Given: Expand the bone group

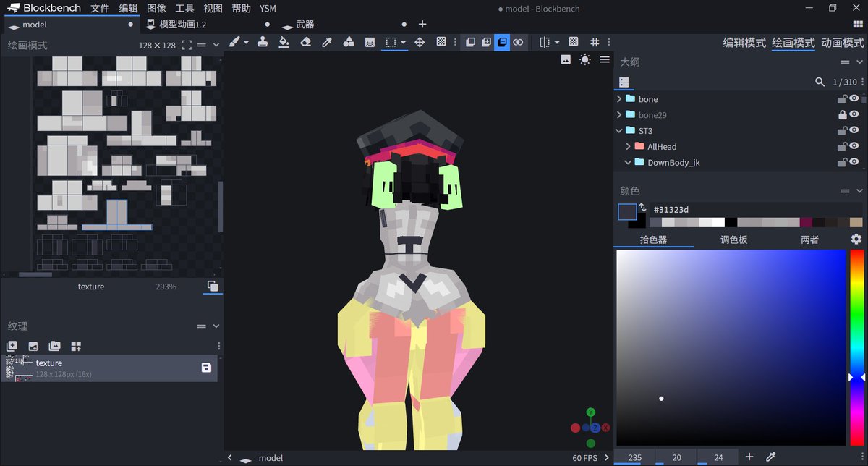Looking at the screenshot, I should (x=619, y=99).
